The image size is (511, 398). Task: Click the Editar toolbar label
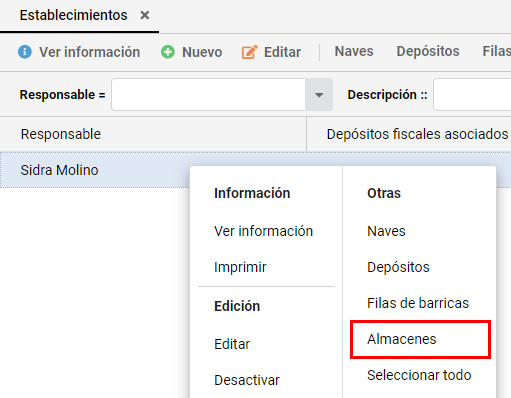click(x=282, y=52)
